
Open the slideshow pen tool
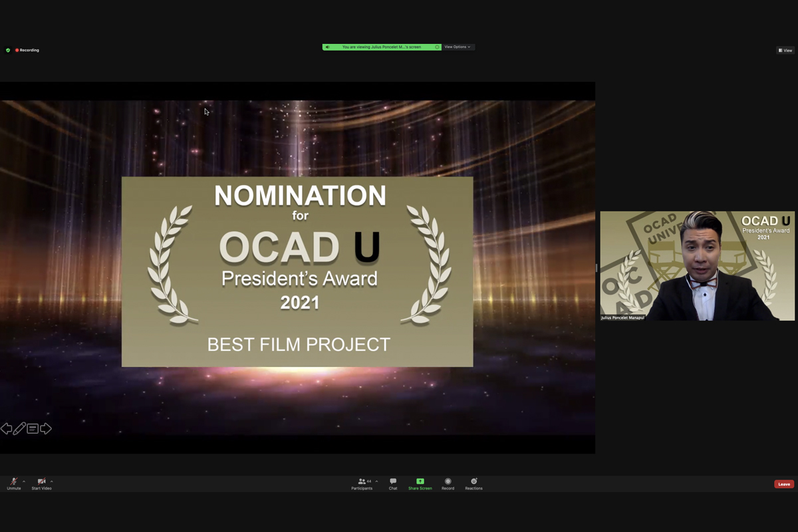[x=19, y=429]
